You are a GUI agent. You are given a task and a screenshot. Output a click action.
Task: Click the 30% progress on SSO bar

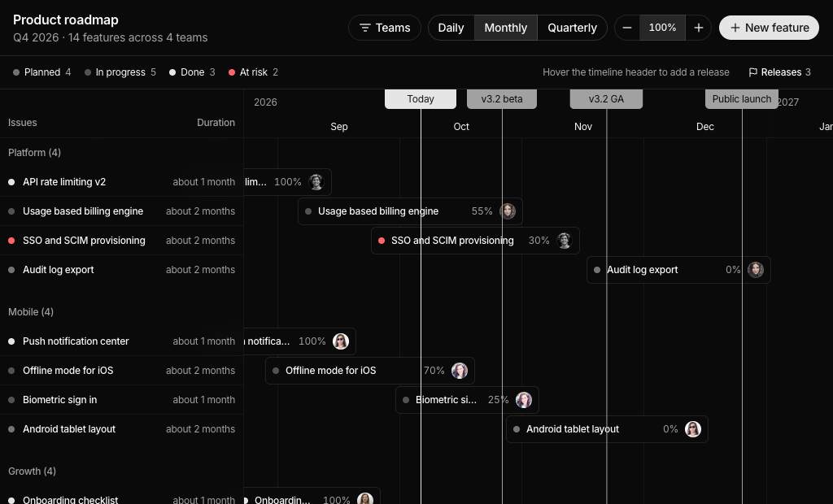[x=539, y=241]
